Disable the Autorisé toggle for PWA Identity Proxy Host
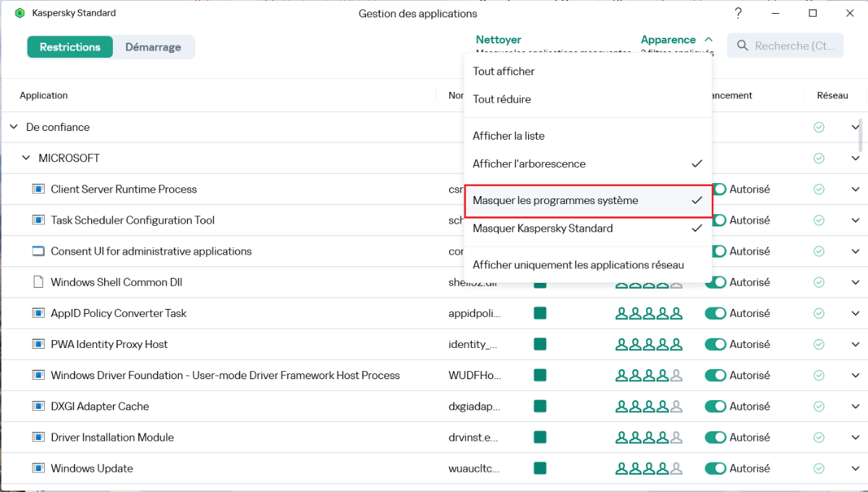Viewport: 868px width, 492px height. click(x=715, y=344)
